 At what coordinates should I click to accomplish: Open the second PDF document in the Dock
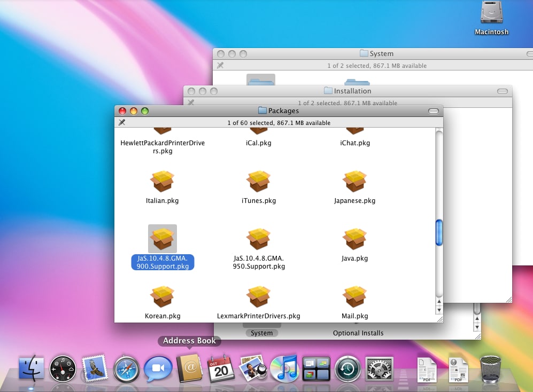[x=458, y=370]
